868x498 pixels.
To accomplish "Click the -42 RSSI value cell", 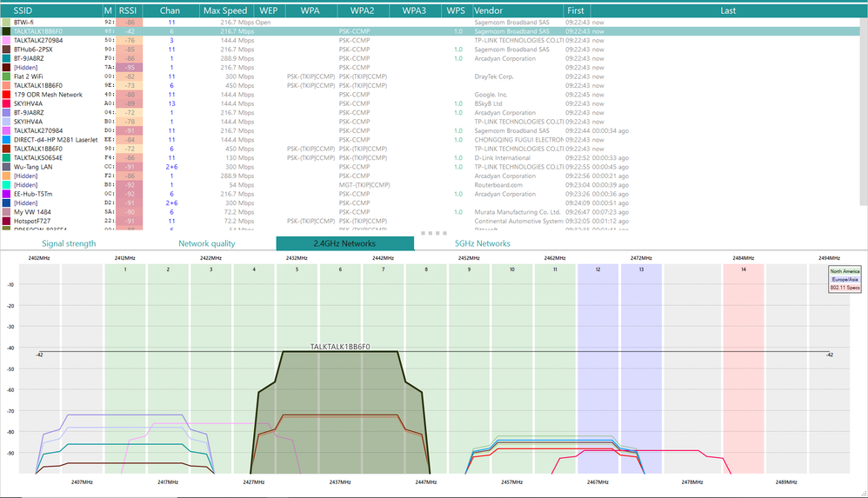I will click(x=130, y=31).
